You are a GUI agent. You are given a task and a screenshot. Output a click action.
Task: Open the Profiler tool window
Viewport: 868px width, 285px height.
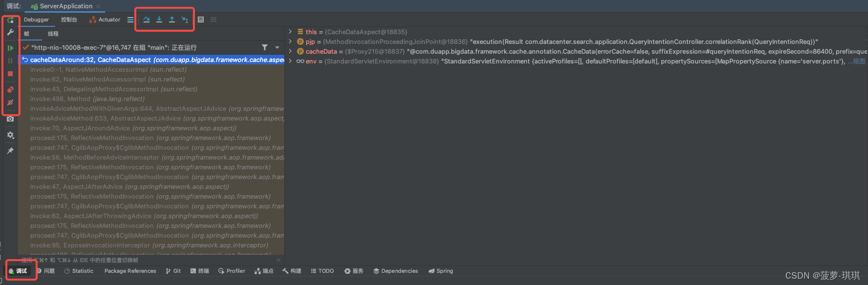pyautogui.click(x=232, y=271)
